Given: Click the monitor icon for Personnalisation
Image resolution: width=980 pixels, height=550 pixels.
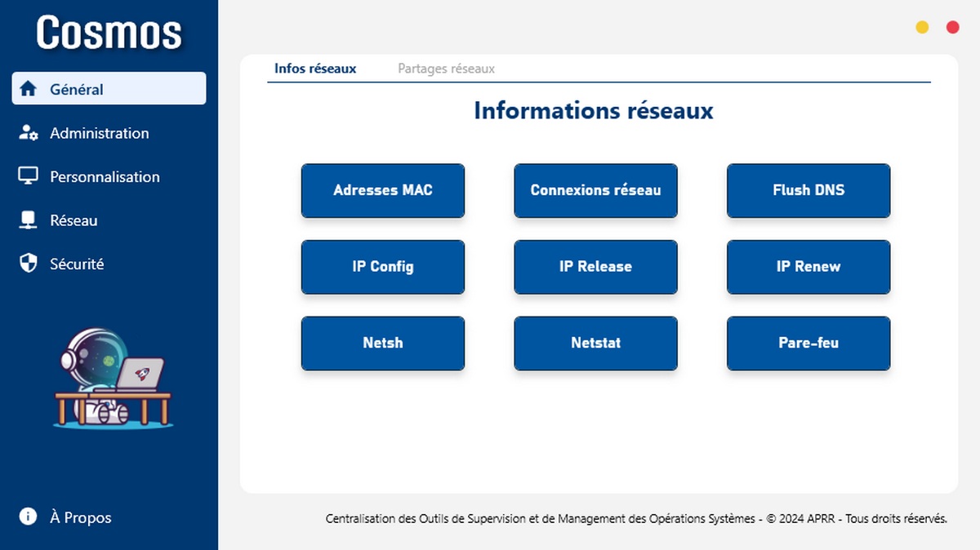Looking at the screenshot, I should pyautogui.click(x=29, y=176).
